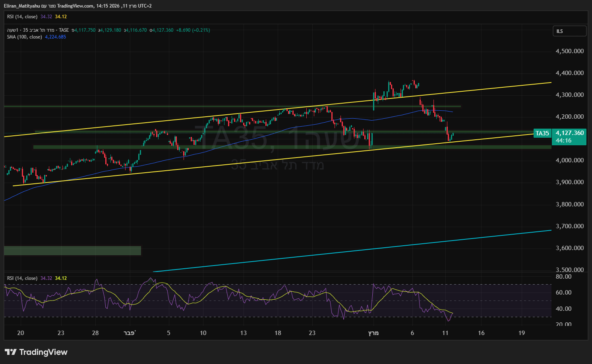The height and width of the screenshot is (364, 592).
Task: Select the SMA (100, close) indicator legend
Action: click(x=24, y=37)
